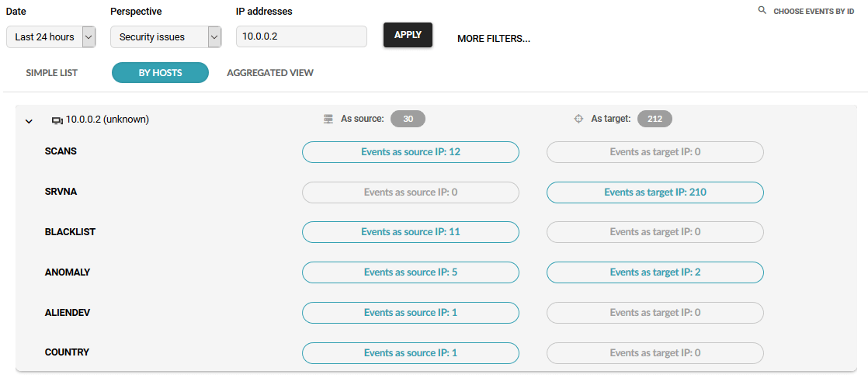The image size is (868, 378).
Task: View ANOMALY events as target IP: 2
Action: pos(654,272)
